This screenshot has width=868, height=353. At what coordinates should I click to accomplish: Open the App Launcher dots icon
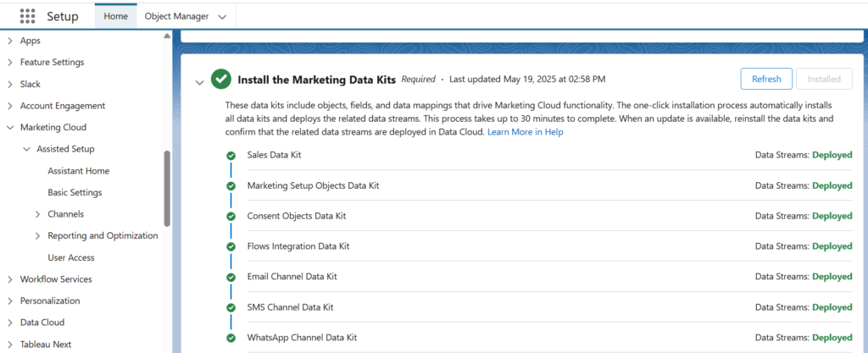pyautogui.click(x=27, y=17)
